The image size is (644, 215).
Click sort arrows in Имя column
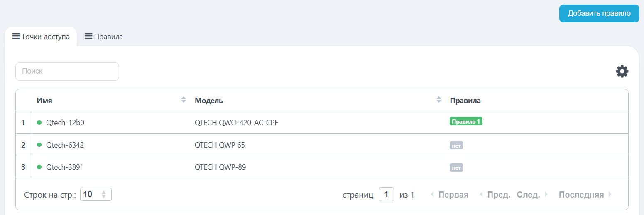pyautogui.click(x=184, y=100)
